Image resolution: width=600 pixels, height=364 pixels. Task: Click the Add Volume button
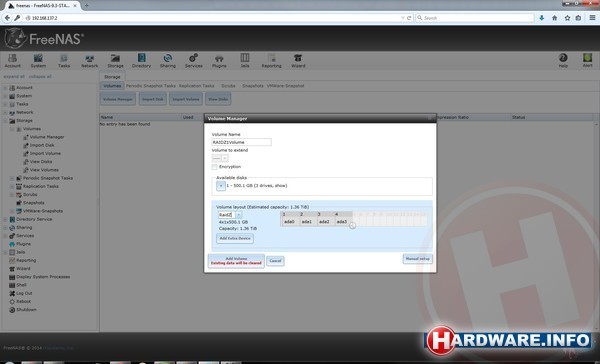236,261
